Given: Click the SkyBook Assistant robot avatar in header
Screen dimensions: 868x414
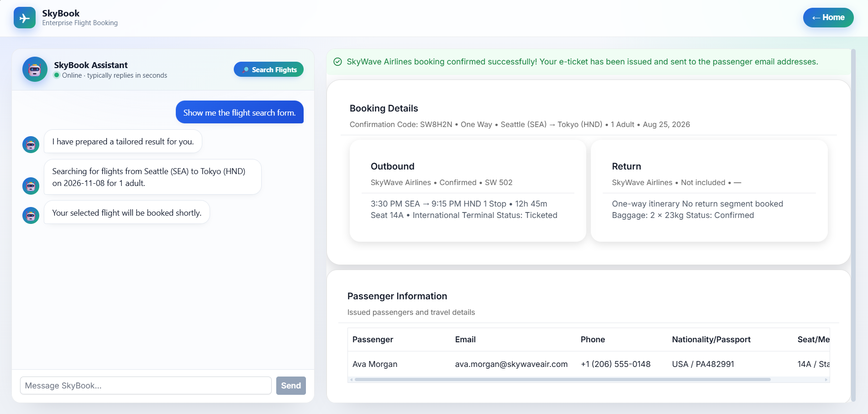Looking at the screenshot, I should [x=35, y=69].
